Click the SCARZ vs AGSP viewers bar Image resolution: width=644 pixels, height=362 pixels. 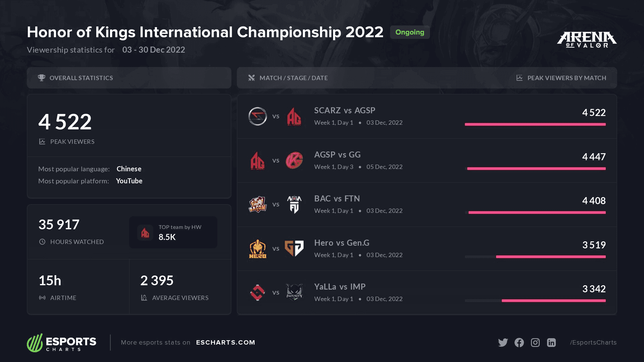535,124
